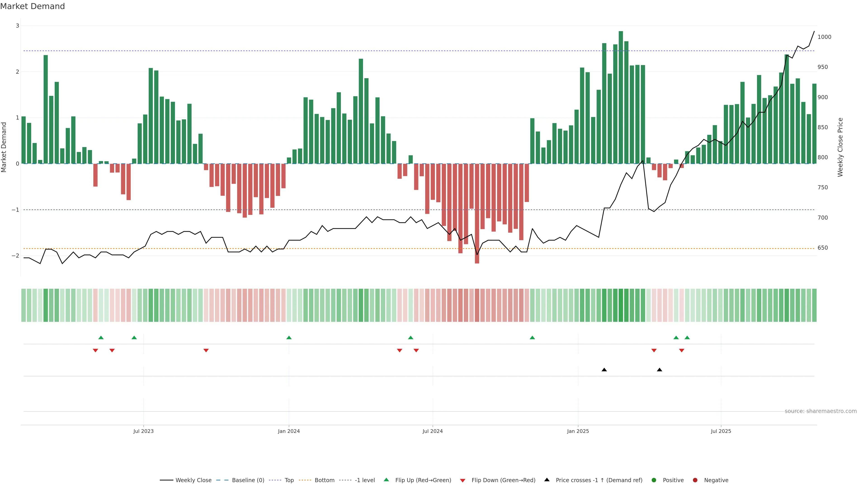Image resolution: width=868 pixels, height=488 pixels.
Task: Click the leftmost red flip-down triangle marker
Action: [95, 351]
